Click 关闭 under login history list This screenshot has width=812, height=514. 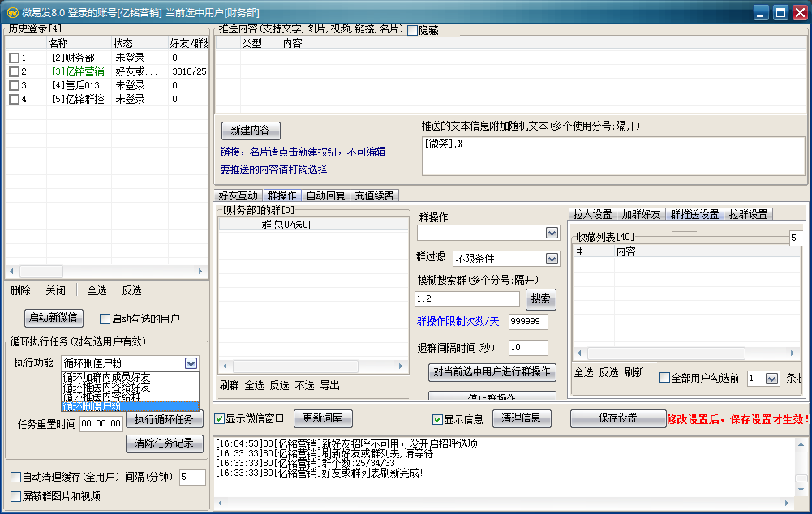55,291
